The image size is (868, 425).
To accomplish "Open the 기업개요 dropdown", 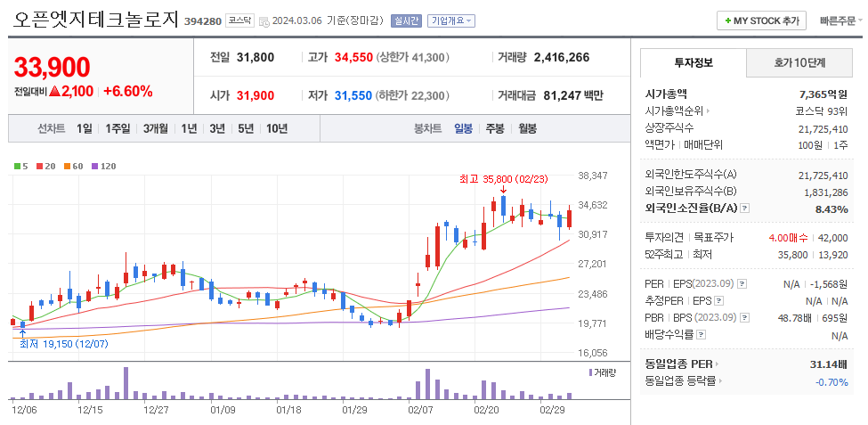I will tap(451, 21).
